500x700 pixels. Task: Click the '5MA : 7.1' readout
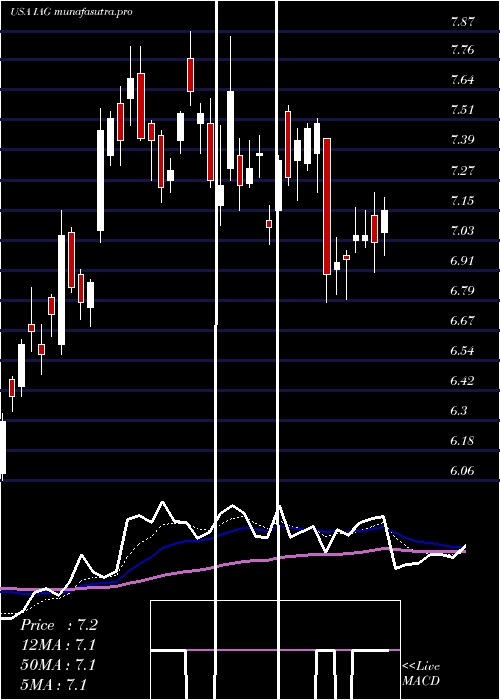(54, 685)
